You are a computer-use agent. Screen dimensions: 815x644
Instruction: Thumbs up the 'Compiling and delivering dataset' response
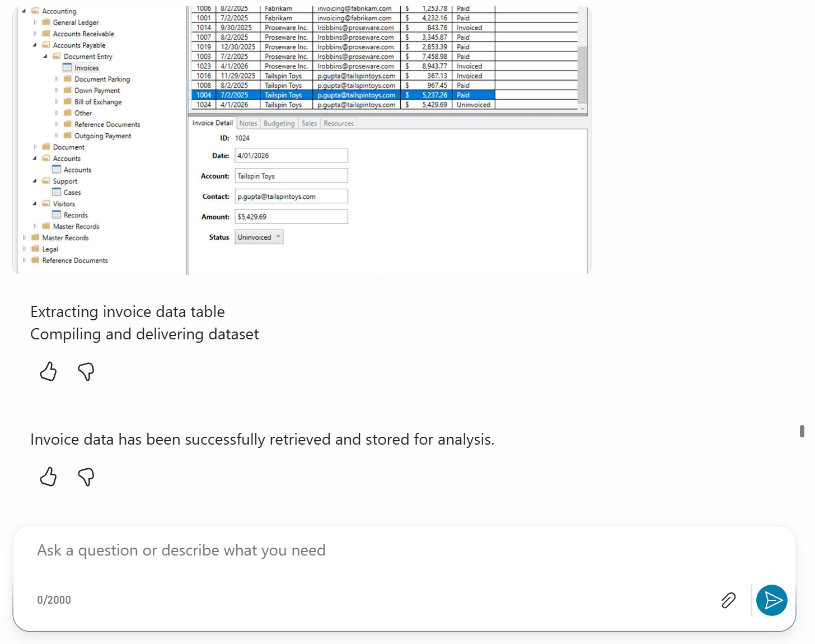[x=49, y=371]
